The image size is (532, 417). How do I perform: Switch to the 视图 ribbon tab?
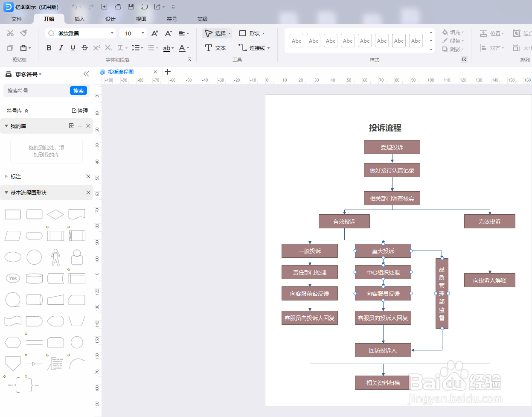click(141, 19)
